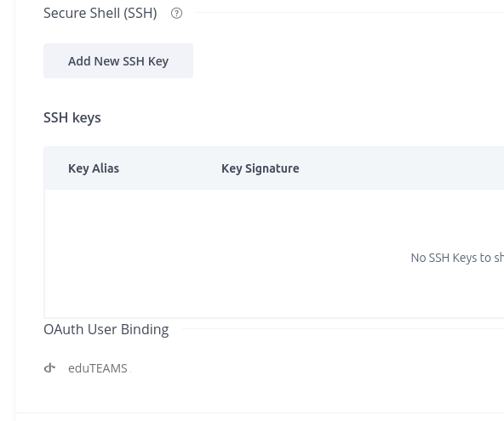Click the SSH keys table title

(72, 118)
